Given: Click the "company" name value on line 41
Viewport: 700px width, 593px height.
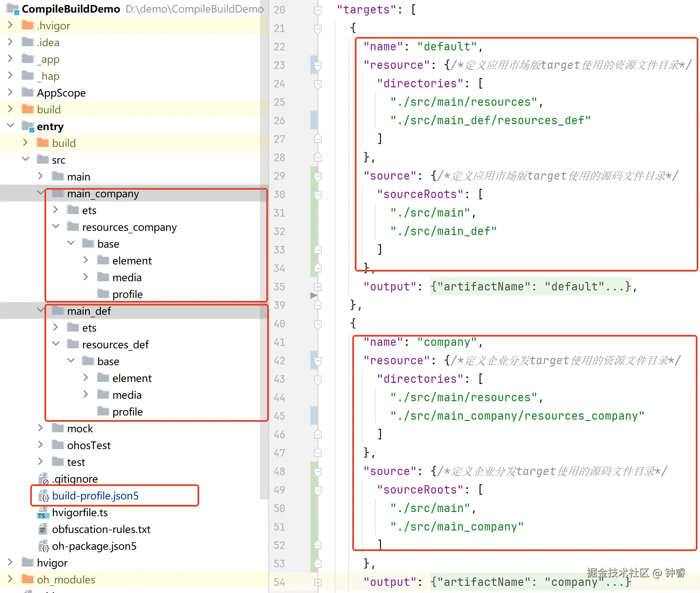Looking at the screenshot, I should (447, 342).
